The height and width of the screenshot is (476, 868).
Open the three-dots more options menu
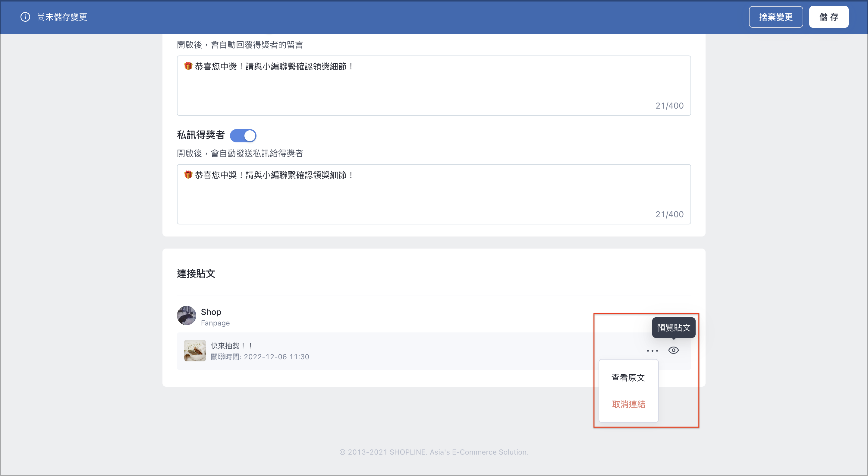coord(652,351)
